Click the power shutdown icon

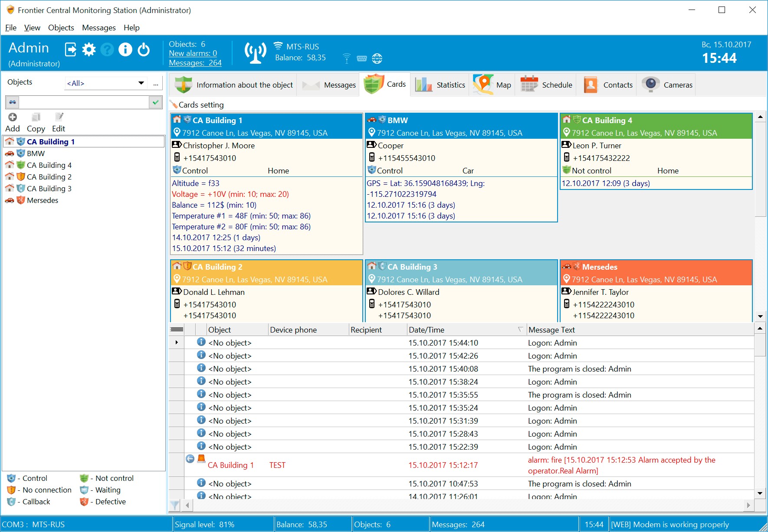click(x=144, y=49)
